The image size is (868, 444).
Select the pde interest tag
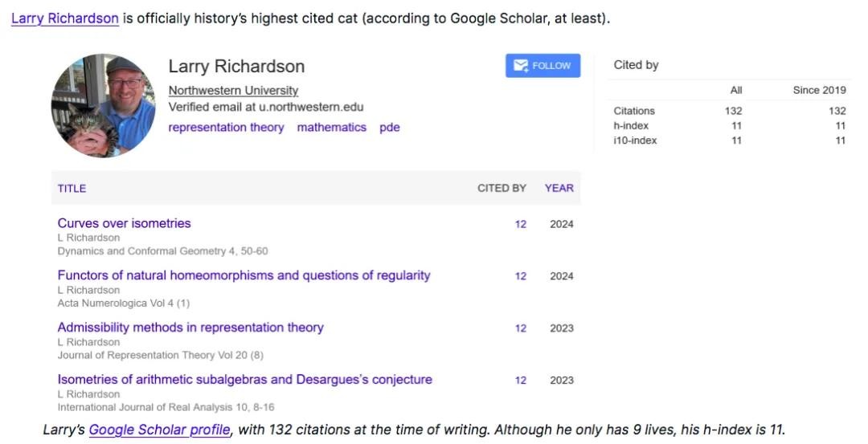tap(390, 127)
